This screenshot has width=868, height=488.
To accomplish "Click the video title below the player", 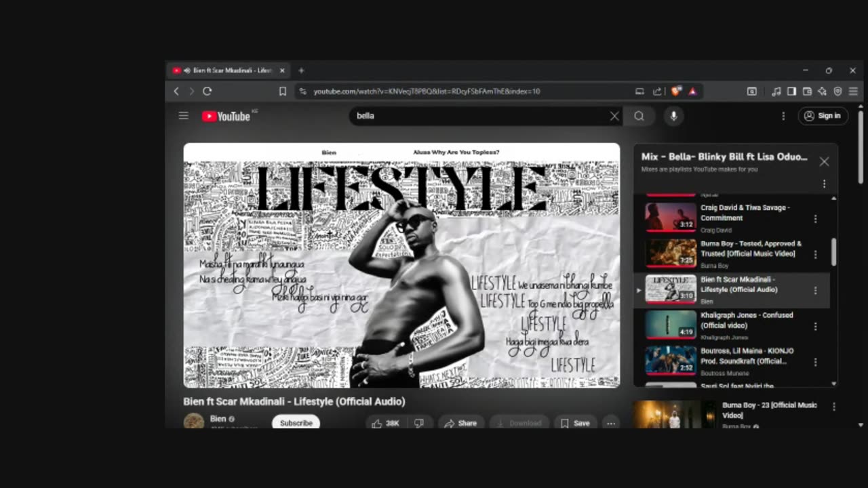I will pyautogui.click(x=294, y=401).
